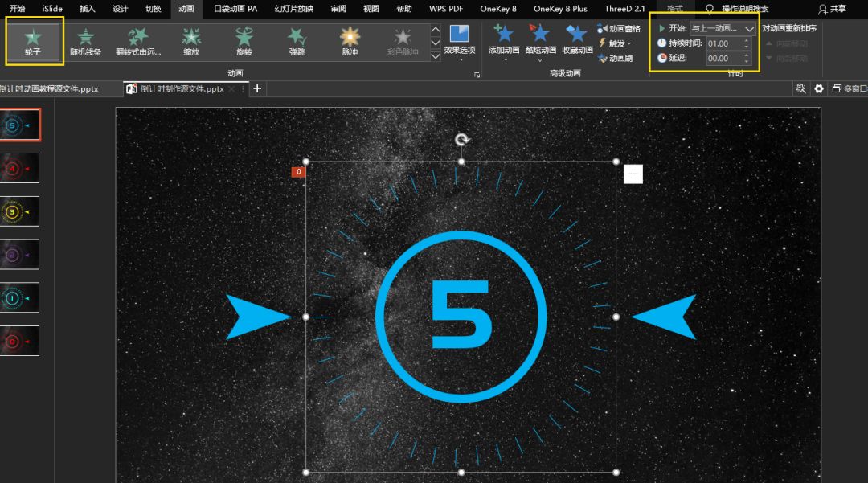Expand the full animation gallery

[436, 55]
